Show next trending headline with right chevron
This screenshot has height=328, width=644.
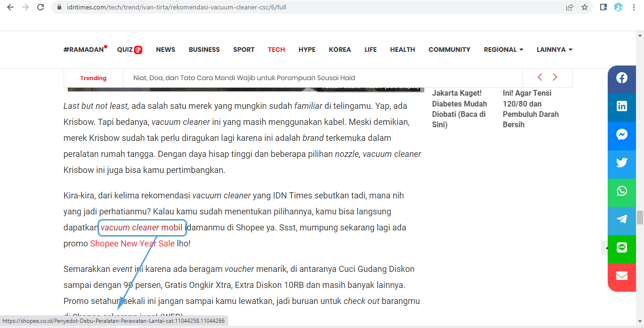555,77
